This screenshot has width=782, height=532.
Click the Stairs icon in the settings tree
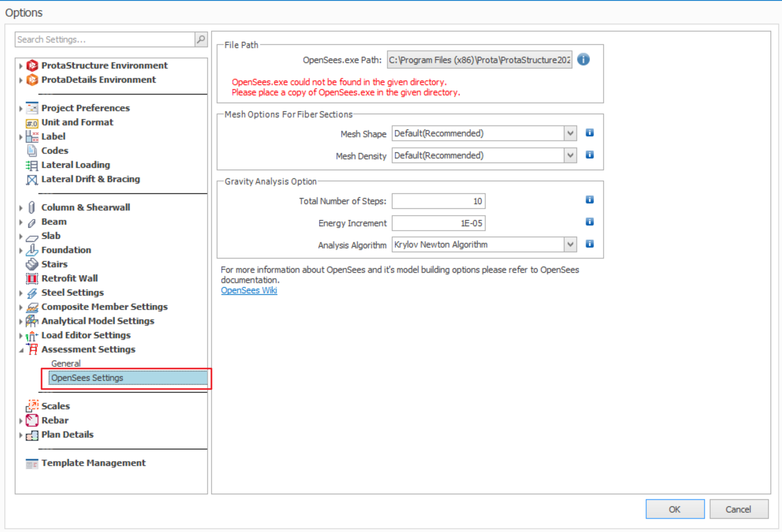pos(32,264)
